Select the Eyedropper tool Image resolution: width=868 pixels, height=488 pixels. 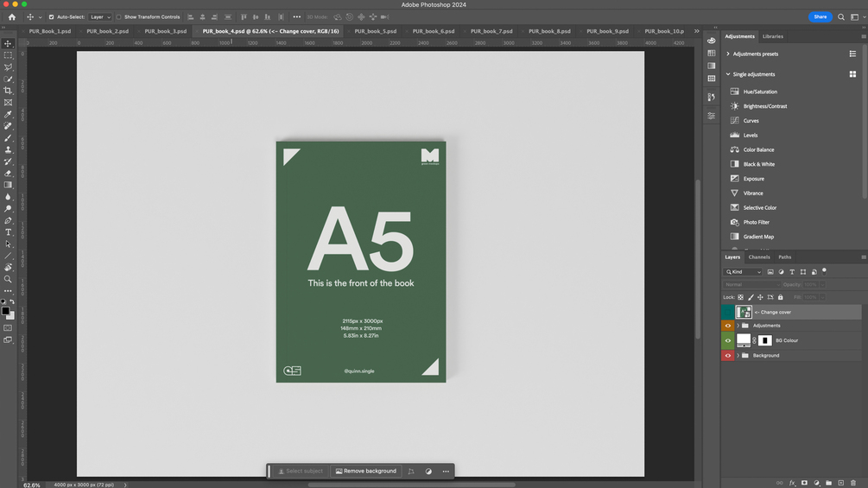pos(8,115)
